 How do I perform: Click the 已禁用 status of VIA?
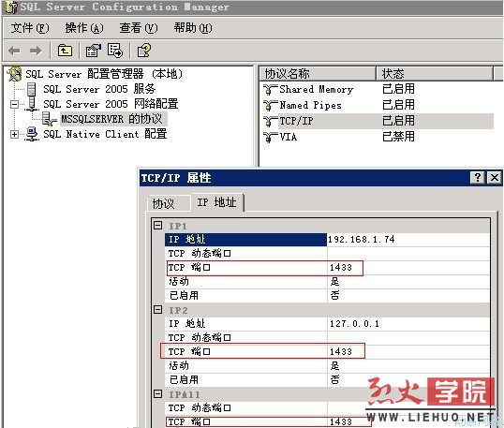click(x=398, y=137)
